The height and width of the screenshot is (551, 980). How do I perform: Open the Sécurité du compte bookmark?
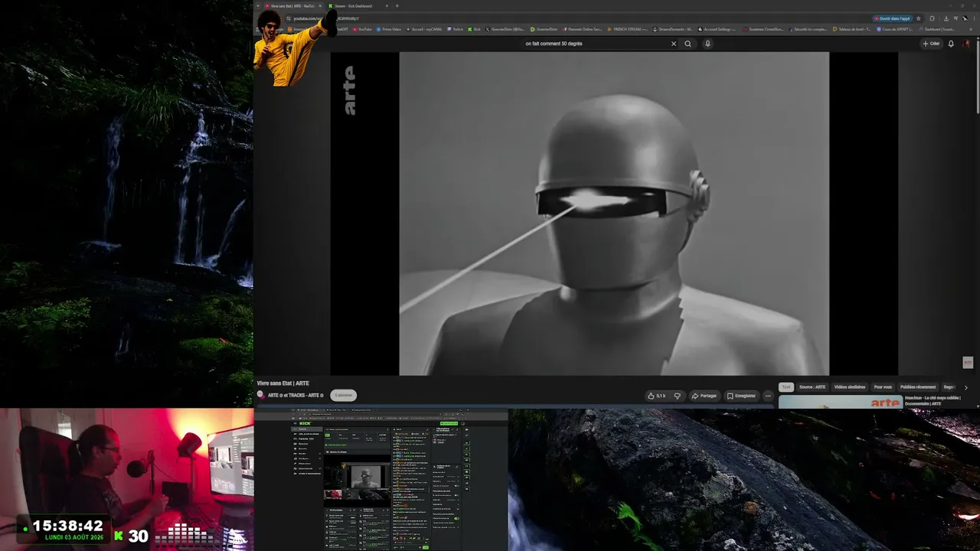(x=808, y=29)
